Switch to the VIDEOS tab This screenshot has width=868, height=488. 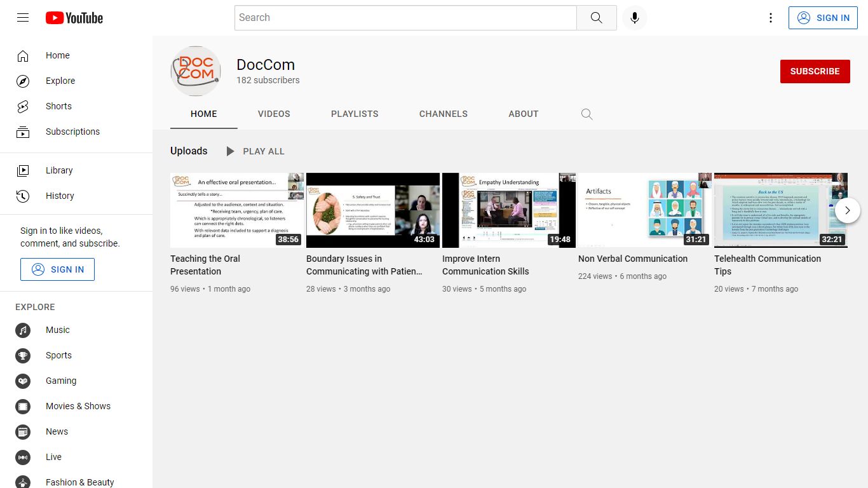pos(274,114)
